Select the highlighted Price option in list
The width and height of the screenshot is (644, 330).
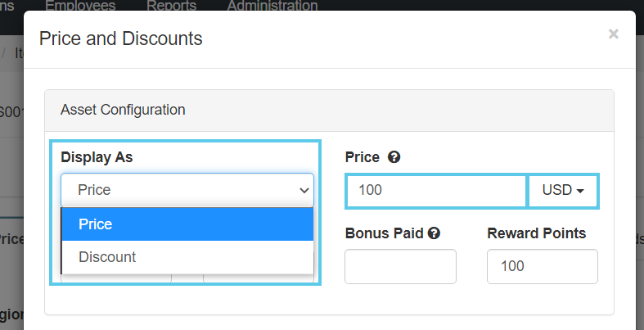pyautogui.click(x=187, y=224)
